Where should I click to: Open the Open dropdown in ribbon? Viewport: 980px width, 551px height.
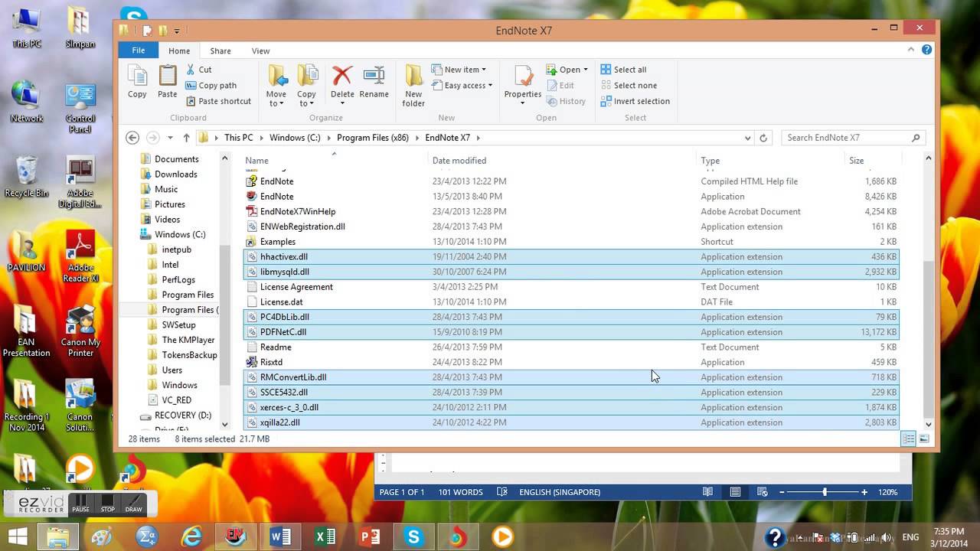pos(567,70)
